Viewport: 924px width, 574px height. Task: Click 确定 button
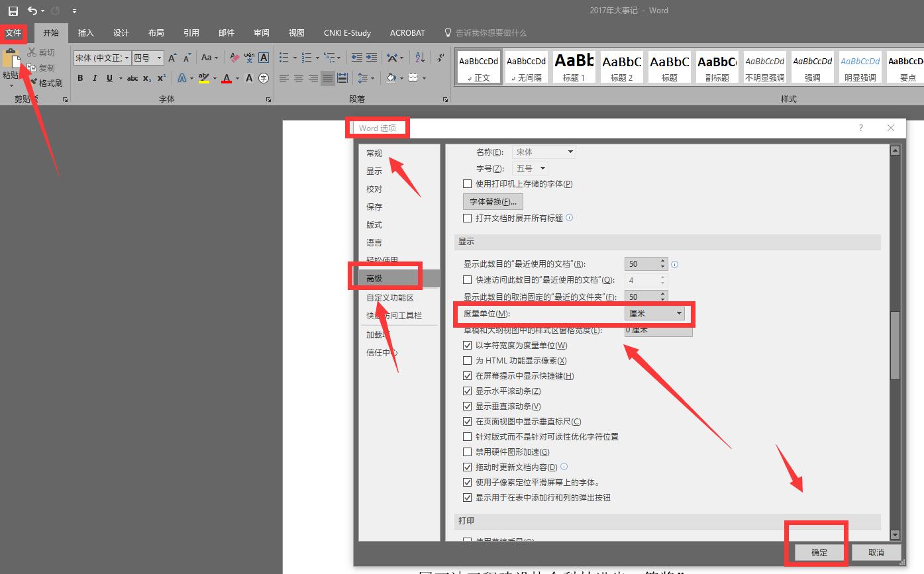tap(819, 552)
